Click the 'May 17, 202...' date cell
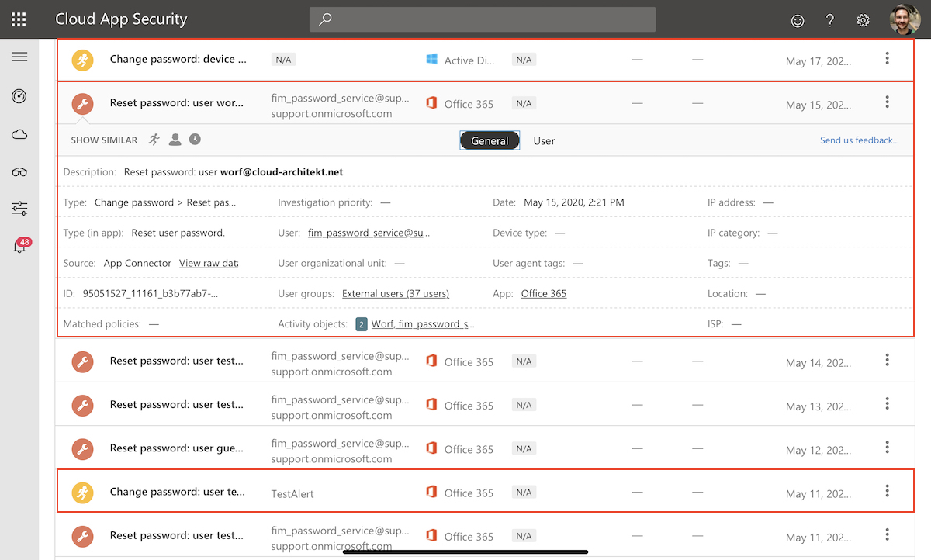The image size is (931, 560). [819, 61]
